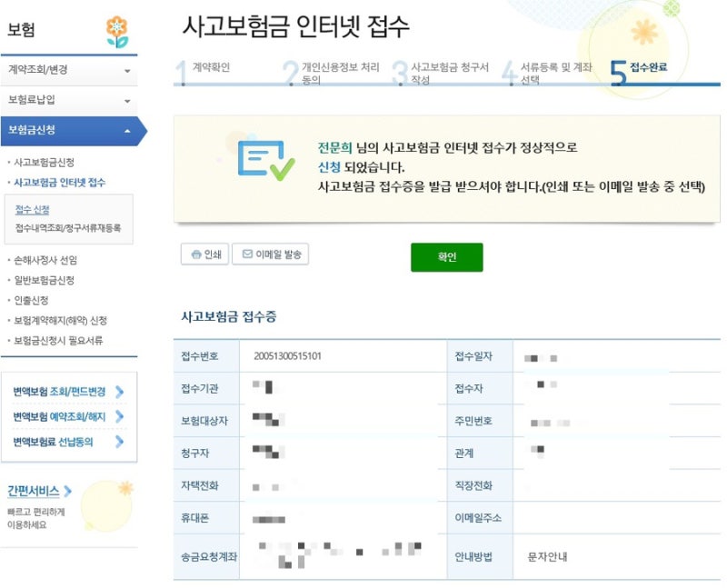Image resolution: width=727 pixels, height=588 pixels.
Task: Click the 접수번호 label cell
Action: coord(206,355)
